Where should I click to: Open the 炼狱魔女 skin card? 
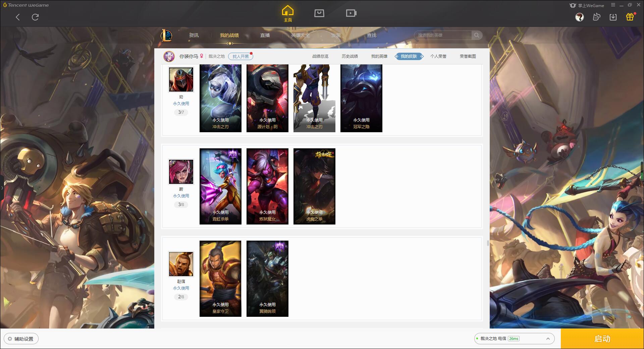(x=267, y=186)
